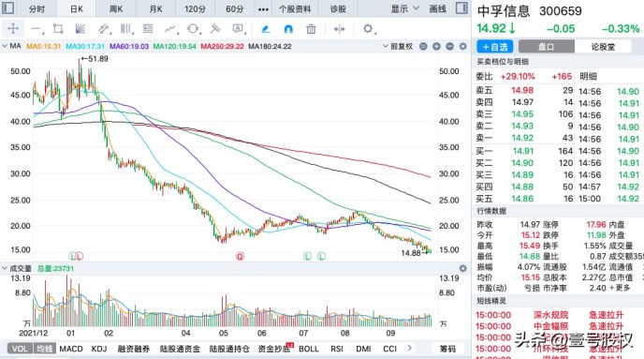Select the horizontal retracement lines tool
Image resolution: width=644 pixels, height=359 pixels.
point(148,28)
